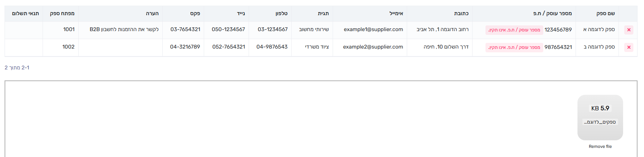
Task: Select email example1@supplier.com cell
Action: pos(370,30)
